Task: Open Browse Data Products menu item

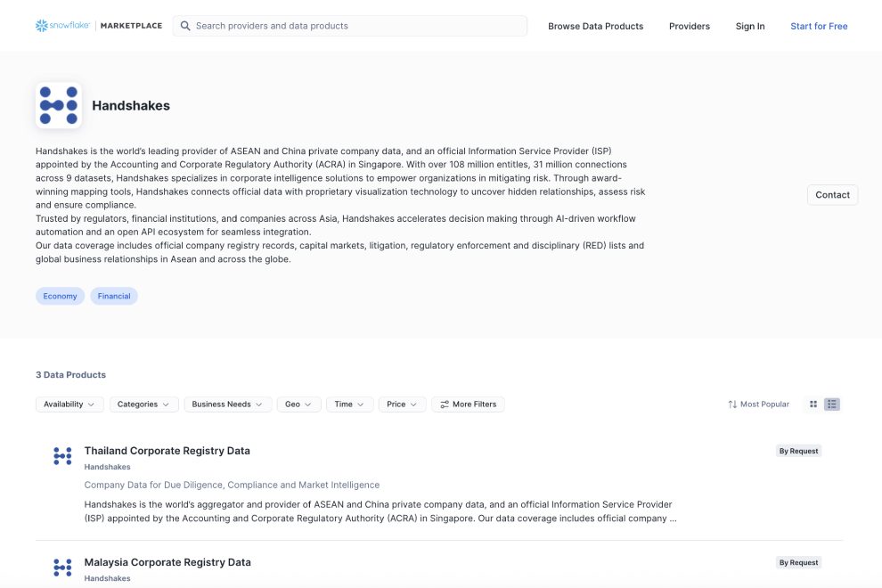Action: pos(595,26)
